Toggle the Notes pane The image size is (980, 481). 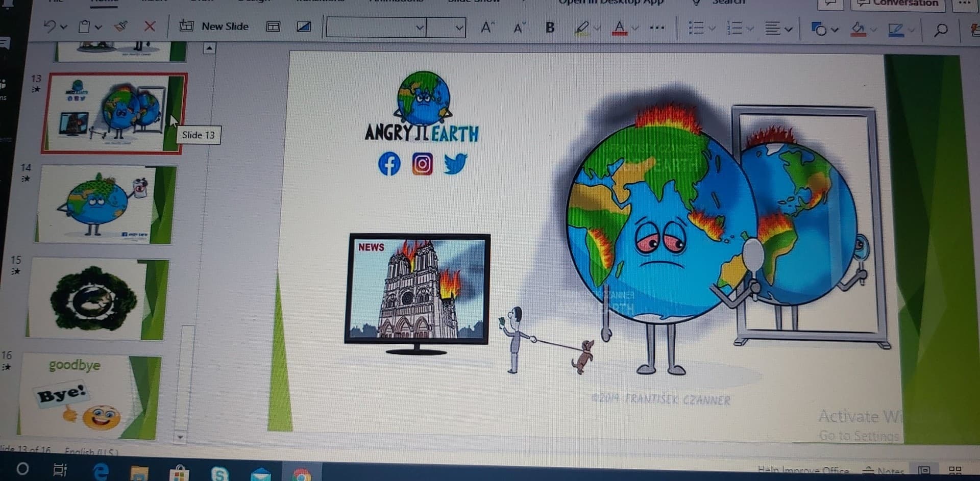click(x=884, y=470)
